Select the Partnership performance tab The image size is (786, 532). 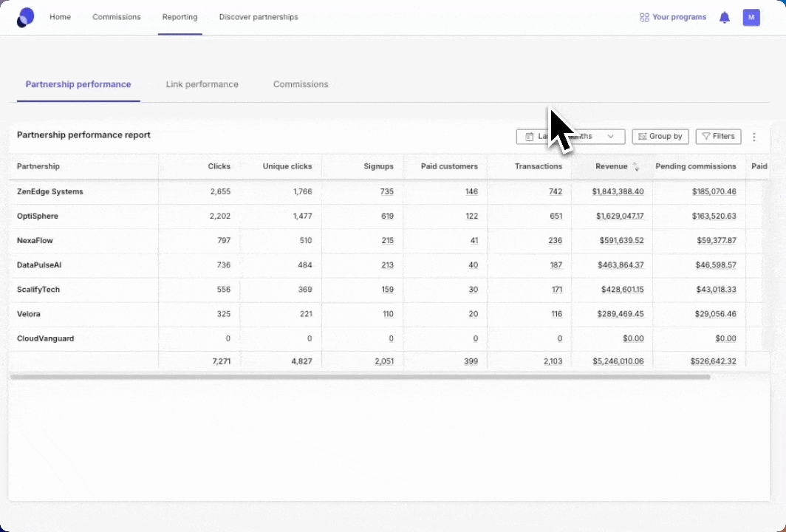[78, 84]
